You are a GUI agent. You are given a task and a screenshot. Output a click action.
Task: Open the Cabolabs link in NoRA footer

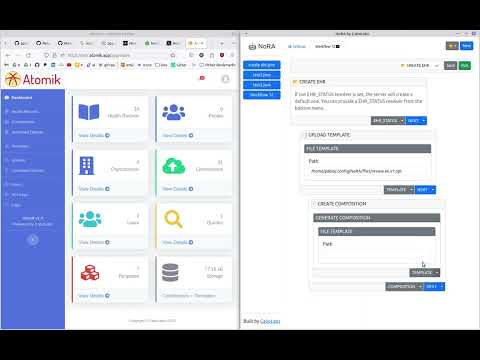coord(270,321)
